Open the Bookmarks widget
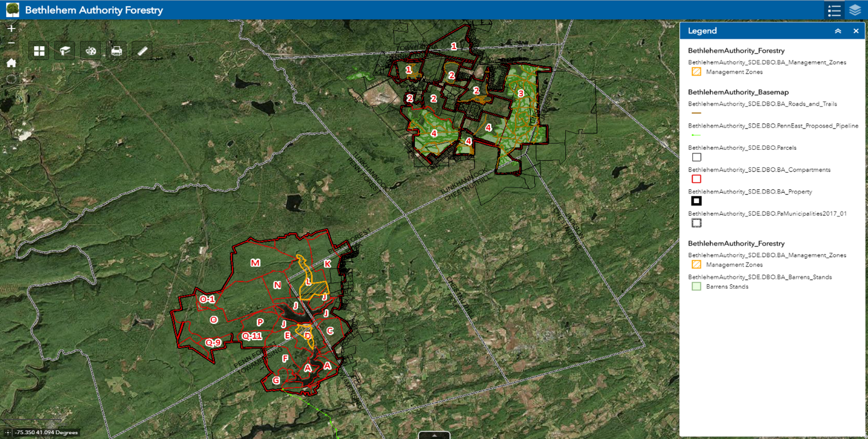 (x=64, y=51)
